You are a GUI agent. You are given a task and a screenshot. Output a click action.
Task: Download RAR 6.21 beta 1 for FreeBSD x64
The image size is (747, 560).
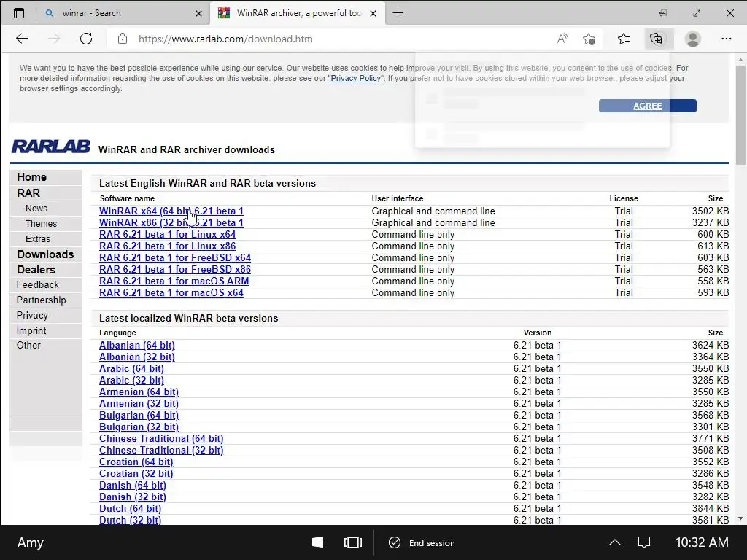175,257
